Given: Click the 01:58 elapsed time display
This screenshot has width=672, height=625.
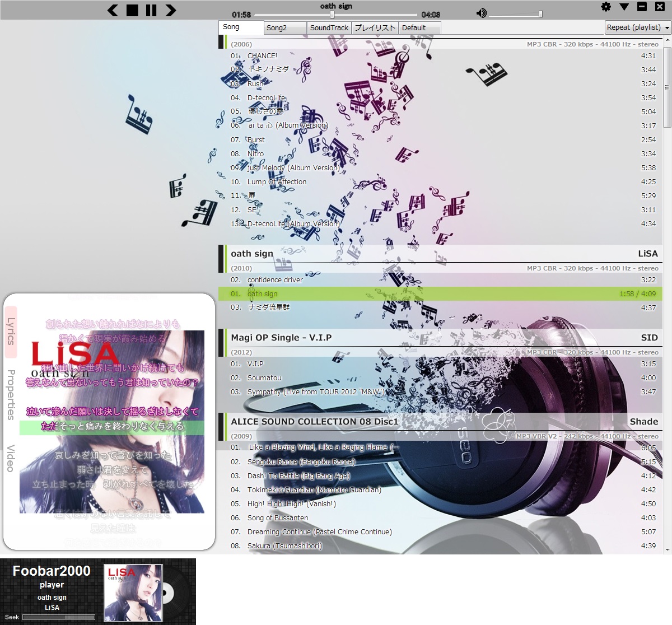Looking at the screenshot, I should click(x=241, y=15).
